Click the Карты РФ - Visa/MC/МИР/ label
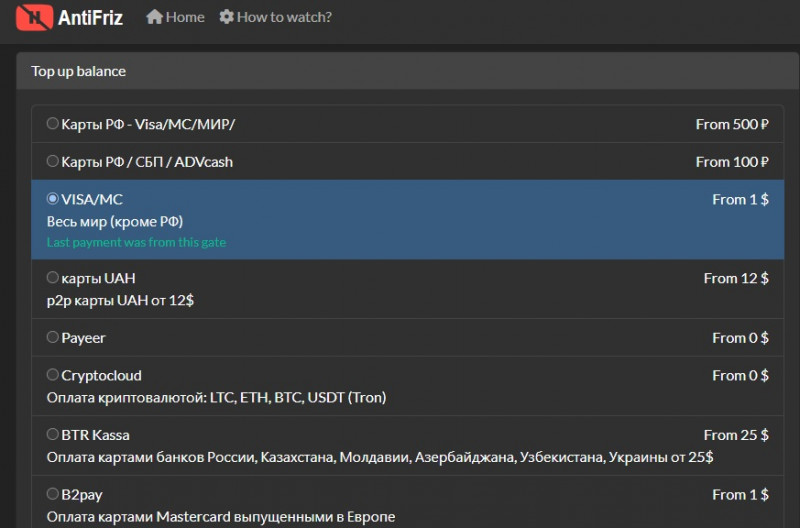 point(148,124)
